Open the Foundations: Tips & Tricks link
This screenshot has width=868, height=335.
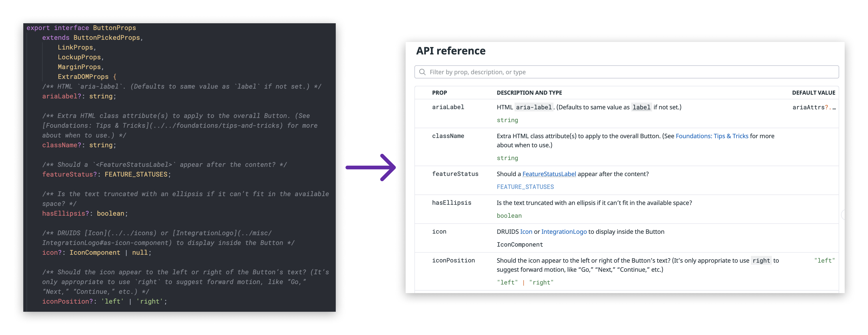tap(712, 136)
